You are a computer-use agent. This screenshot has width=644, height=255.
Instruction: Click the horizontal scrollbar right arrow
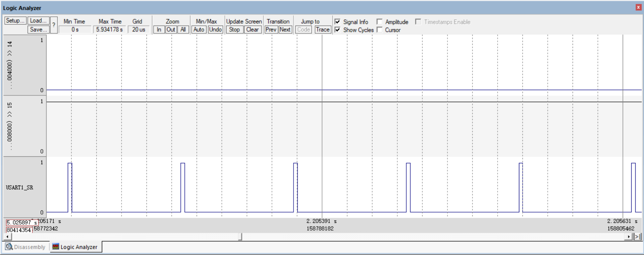(x=629, y=237)
